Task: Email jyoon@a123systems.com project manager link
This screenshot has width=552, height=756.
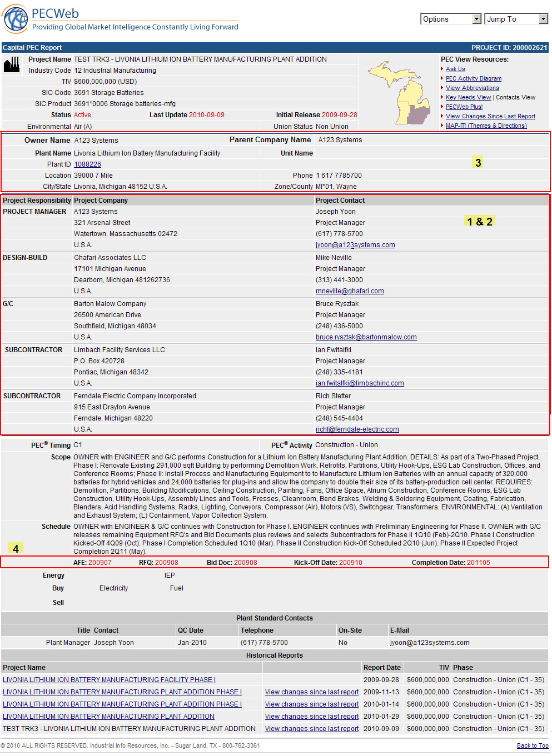Action: point(355,245)
